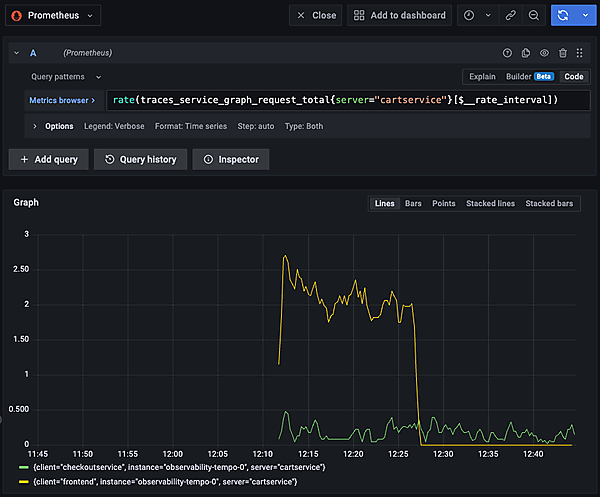This screenshot has height=497, width=600.
Task: Show query help for query A
Action: click(507, 53)
